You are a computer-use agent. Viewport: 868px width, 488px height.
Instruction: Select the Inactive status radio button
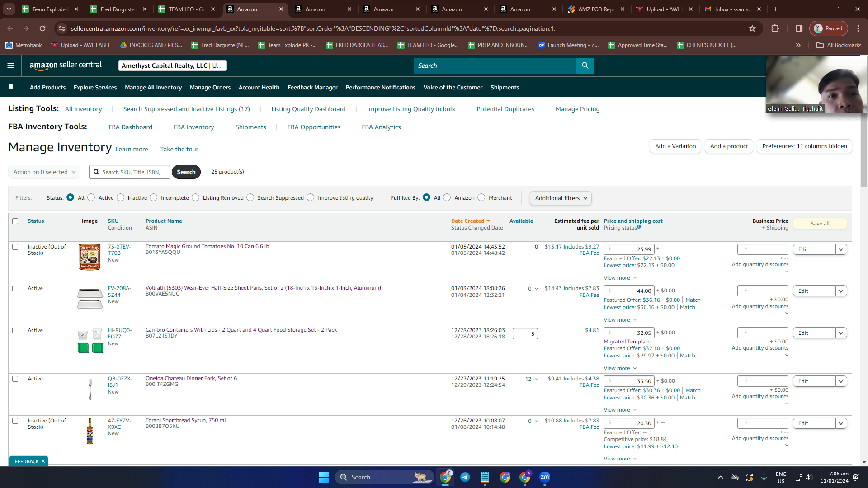[x=121, y=197]
